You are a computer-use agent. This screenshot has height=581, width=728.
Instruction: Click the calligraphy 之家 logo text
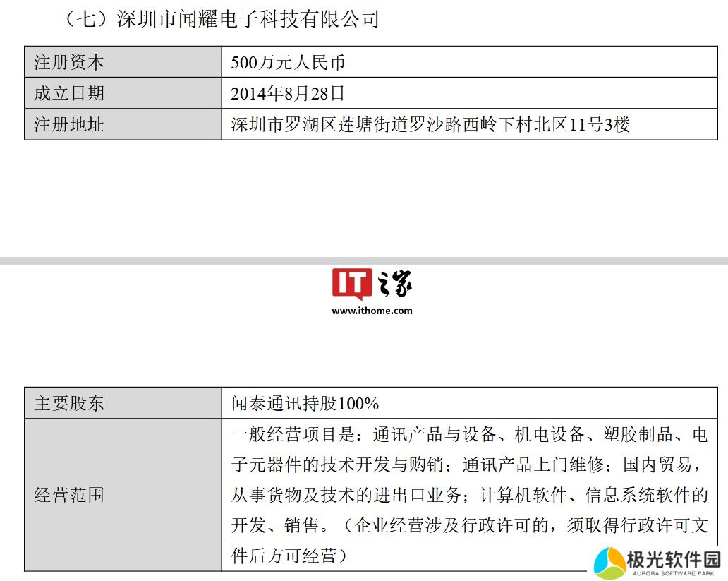pos(393,284)
